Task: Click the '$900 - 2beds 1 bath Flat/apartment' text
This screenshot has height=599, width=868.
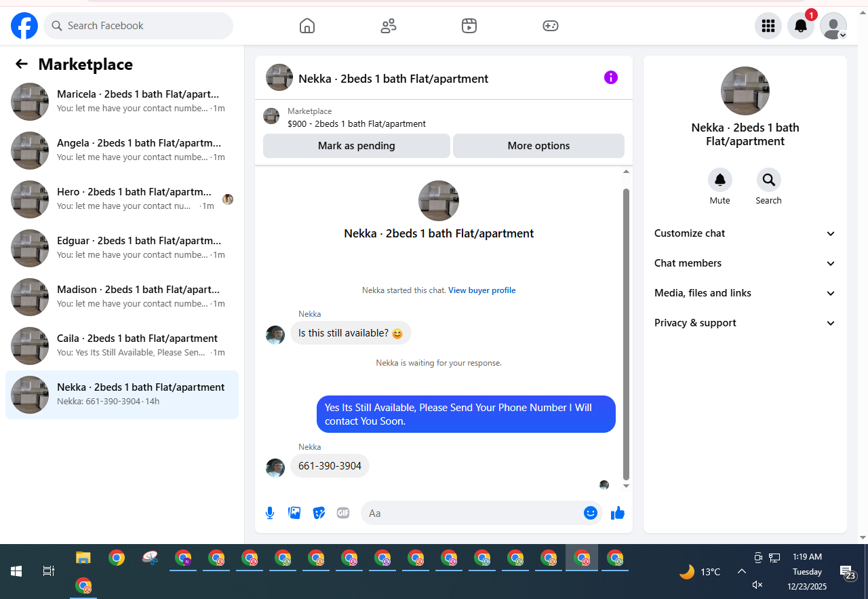Action: click(357, 124)
